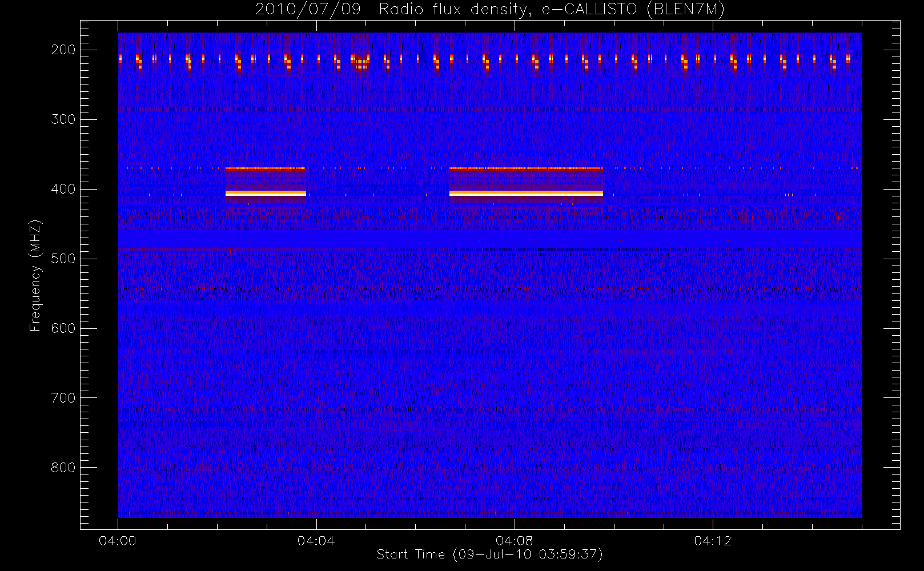Click the 200 frequency tick label

(63, 50)
